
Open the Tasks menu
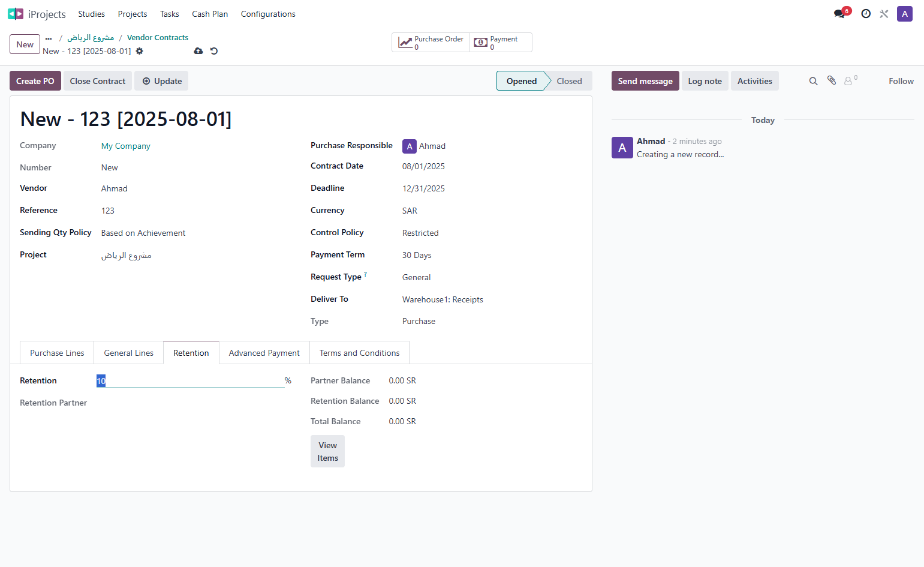170,14
